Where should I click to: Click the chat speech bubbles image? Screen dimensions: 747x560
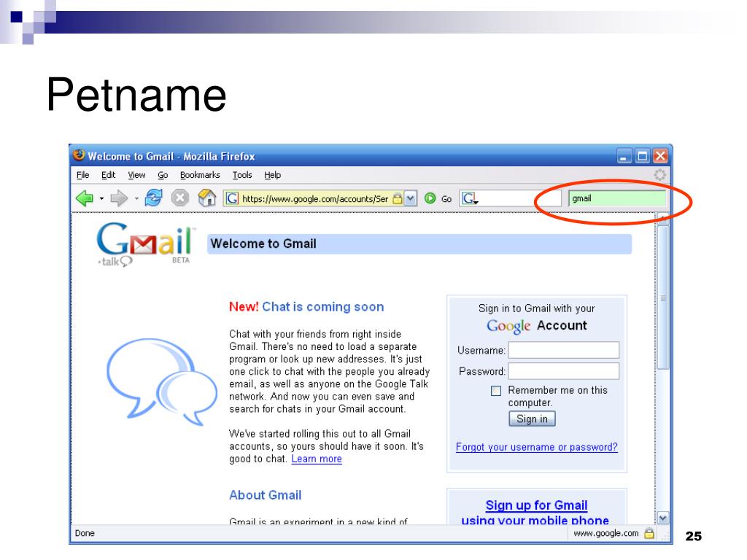(162, 381)
